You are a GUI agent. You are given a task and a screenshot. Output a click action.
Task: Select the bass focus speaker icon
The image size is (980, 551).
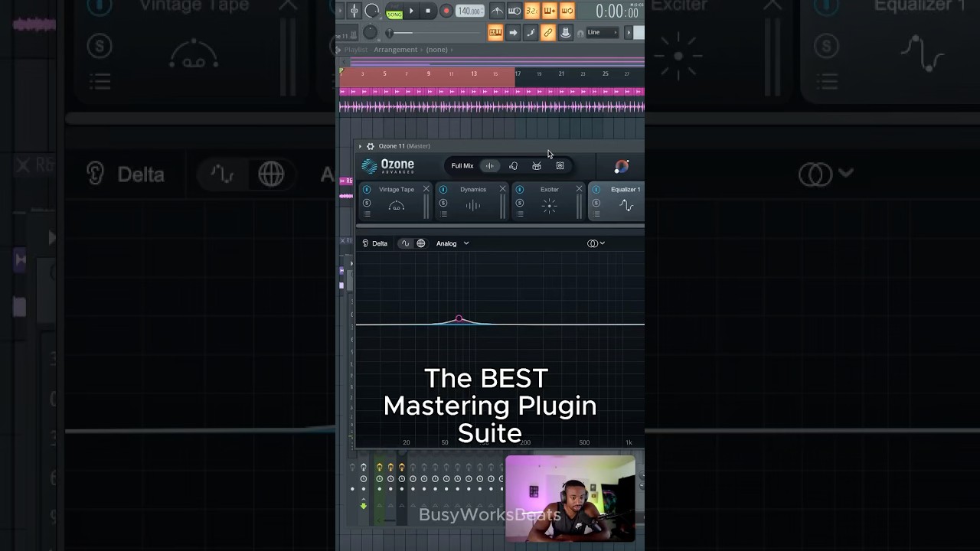coord(560,166)
